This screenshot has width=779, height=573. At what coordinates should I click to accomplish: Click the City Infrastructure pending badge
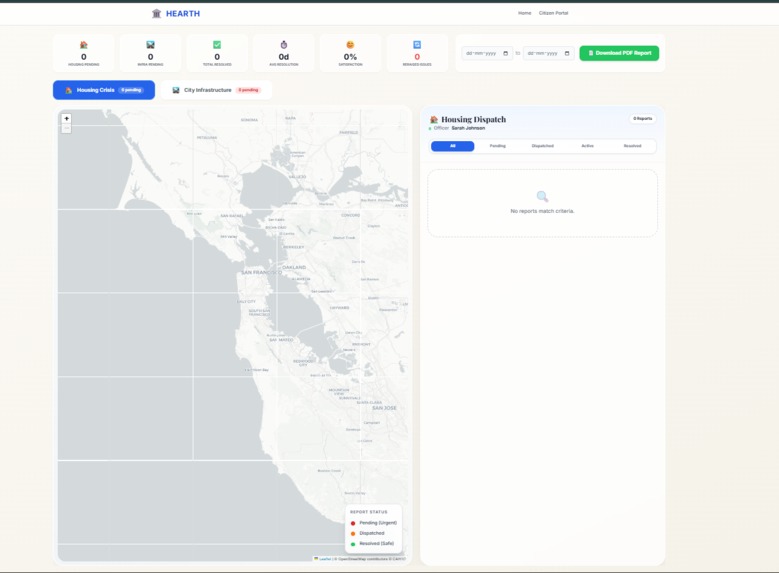point(248,90)
